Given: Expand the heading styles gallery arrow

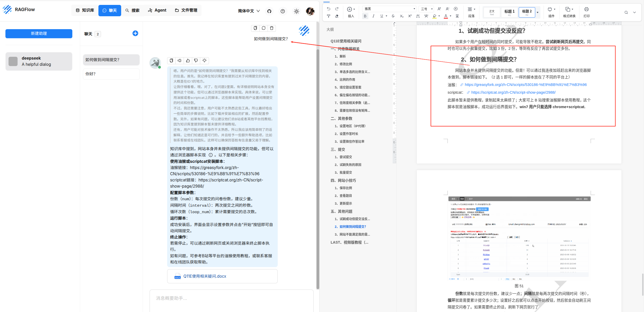Looking at the screenshot, I should [538, 12].
